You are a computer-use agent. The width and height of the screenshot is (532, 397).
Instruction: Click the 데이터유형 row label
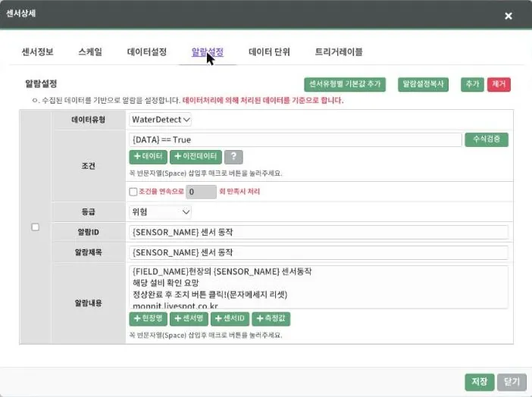point(89,120)
